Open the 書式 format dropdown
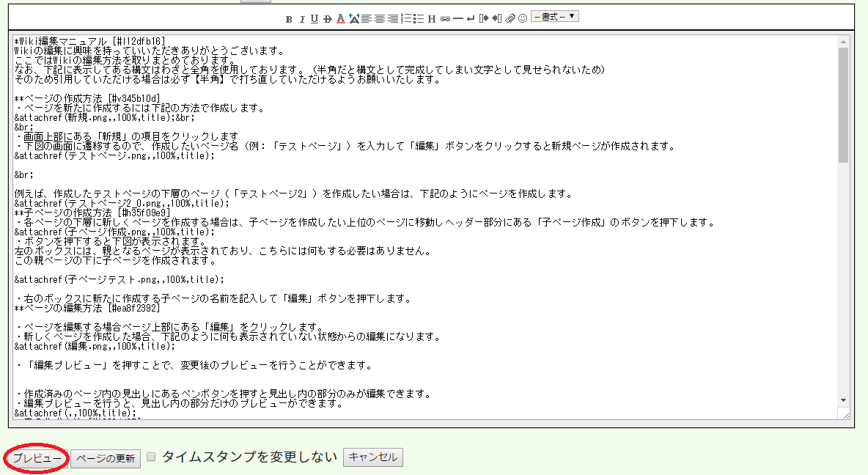 (554, 16)
